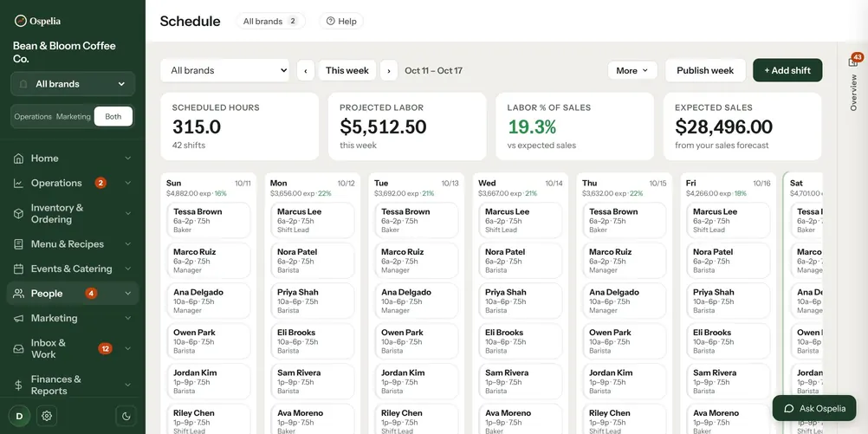Viewport: 868px width, 434px height.
Task: Open the schedule All brands filter dropdown
Action: click(x=224, y=70)
